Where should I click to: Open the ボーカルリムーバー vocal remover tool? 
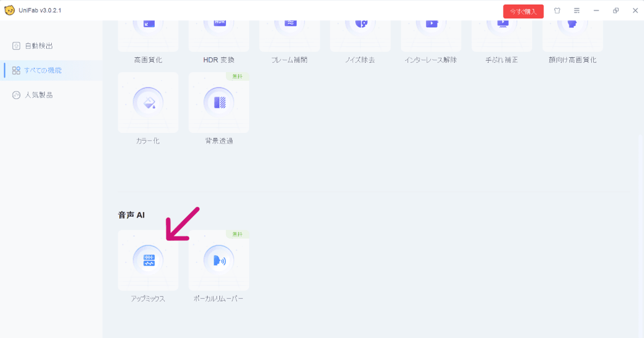pos(219,260)
